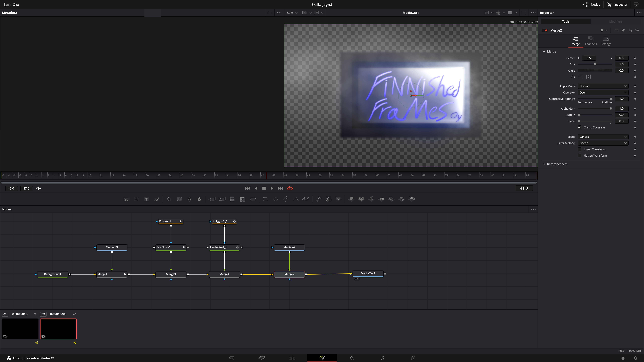The height and width of the screenshot is (362, 644).
Task: Add a Color Corrector node from the toolbar
Action: click(x=169, y=199)
